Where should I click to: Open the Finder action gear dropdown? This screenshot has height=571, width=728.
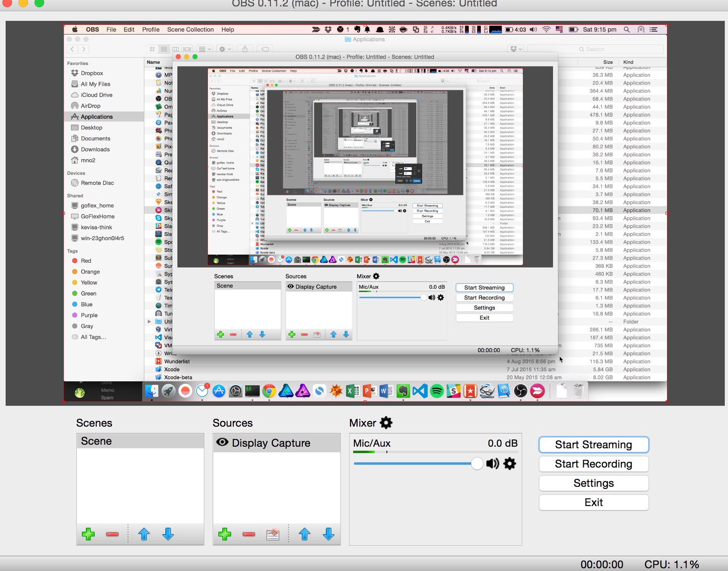point(224,49)
